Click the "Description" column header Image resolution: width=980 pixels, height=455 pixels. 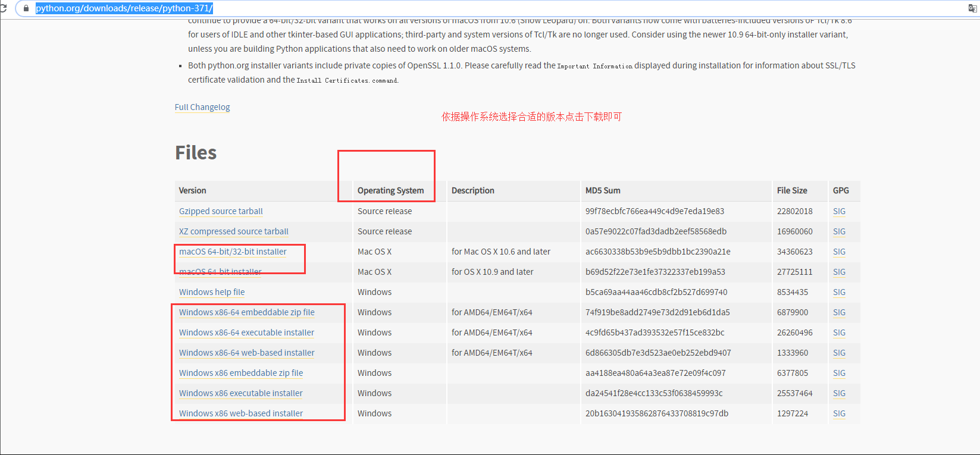473,190
